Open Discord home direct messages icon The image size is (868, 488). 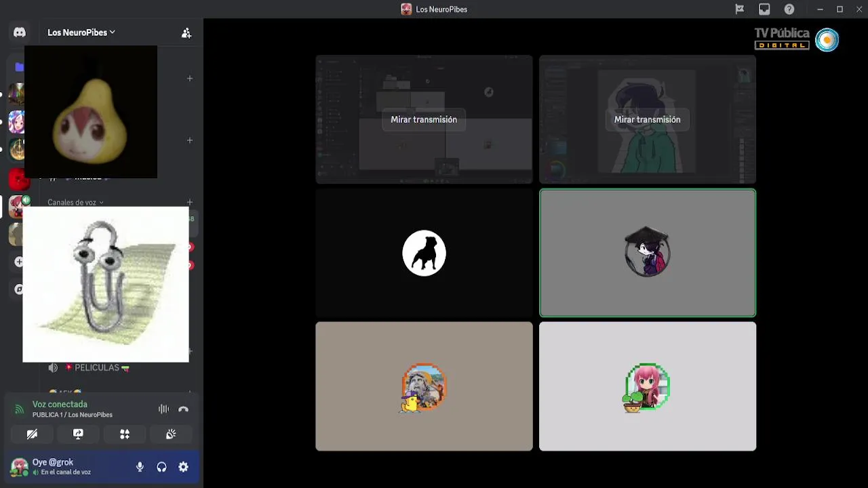(20, 33)
